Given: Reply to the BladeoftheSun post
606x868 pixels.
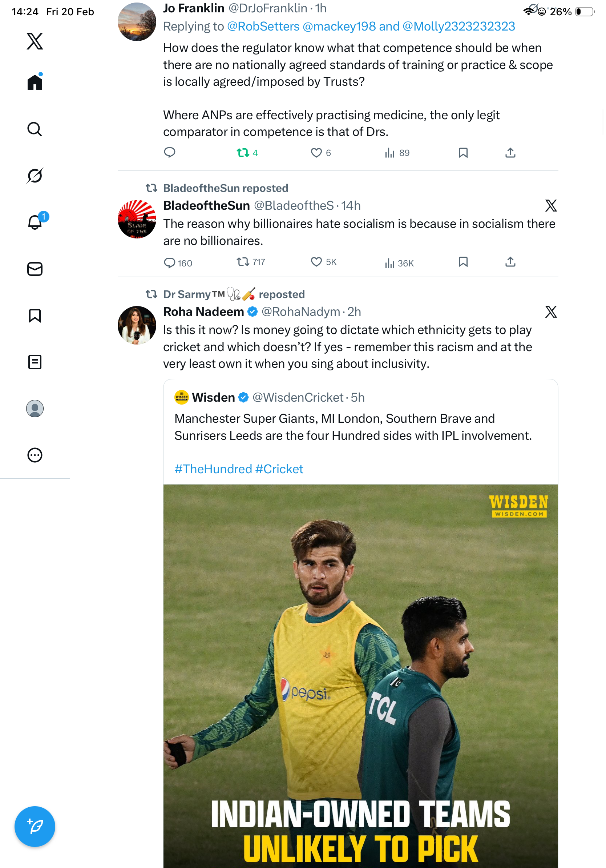Looking at the screenshot, I should pyautogui.click(x=170, y=263).
